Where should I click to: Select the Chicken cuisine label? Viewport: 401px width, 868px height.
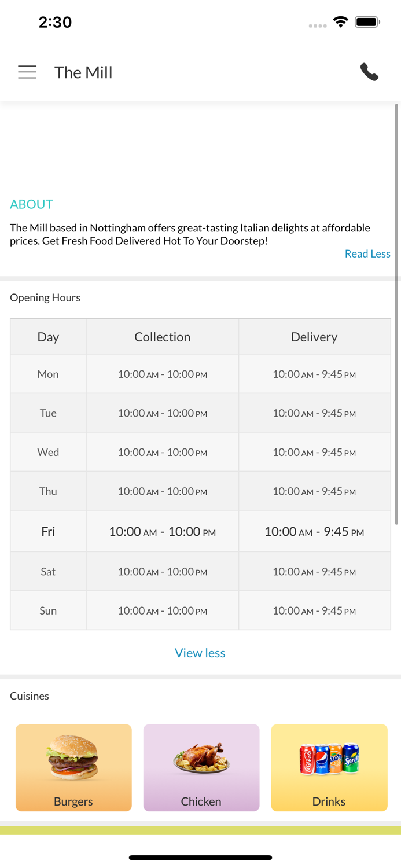(x=201, y=801)
